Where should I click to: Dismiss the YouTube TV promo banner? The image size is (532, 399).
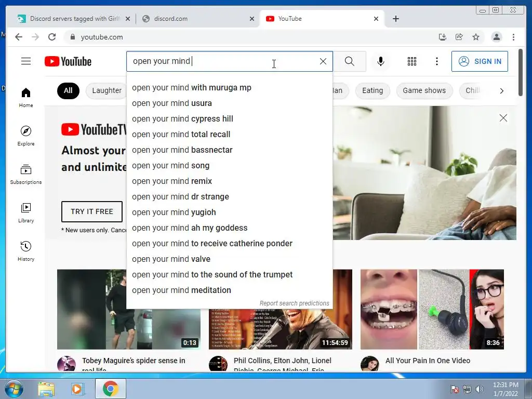503,118
